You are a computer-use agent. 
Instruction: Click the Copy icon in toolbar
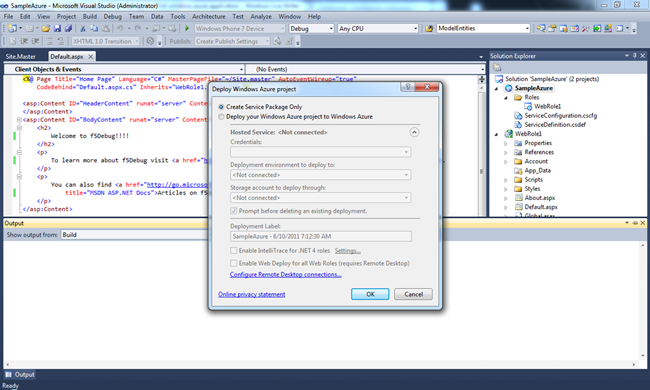94,29
